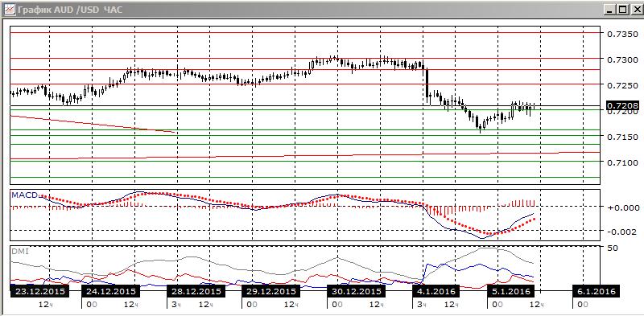The height and width of the screenshot is (316, 644).
Task: Click the chart window icon in title bar
Action: [10, 9]
